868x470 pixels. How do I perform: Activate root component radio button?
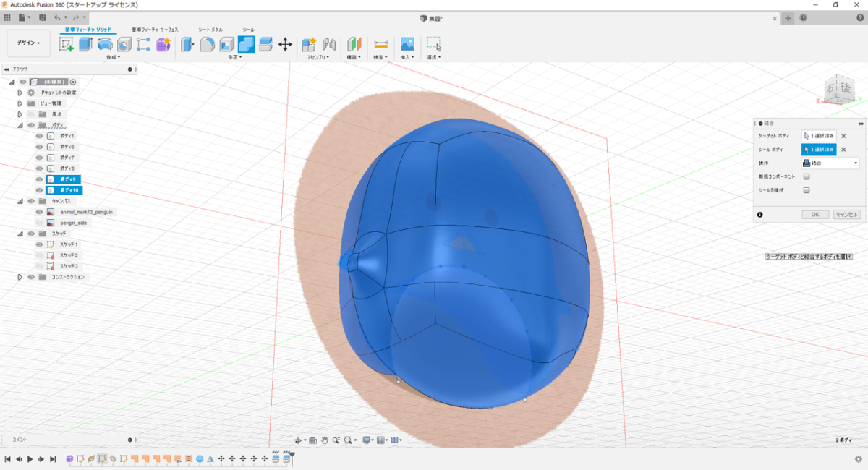pyautogui.click(x=73, y=82)
